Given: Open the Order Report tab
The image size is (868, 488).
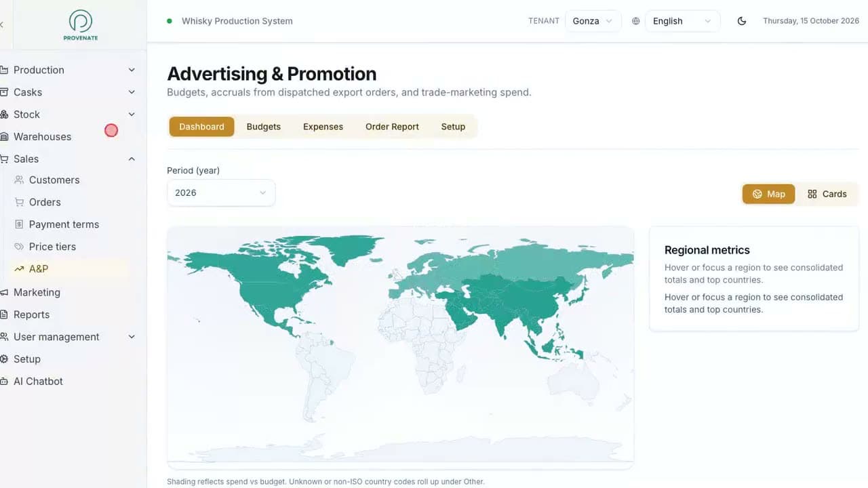Looking at the screenshot, I should pyautogui.click(x=392, y=127).
